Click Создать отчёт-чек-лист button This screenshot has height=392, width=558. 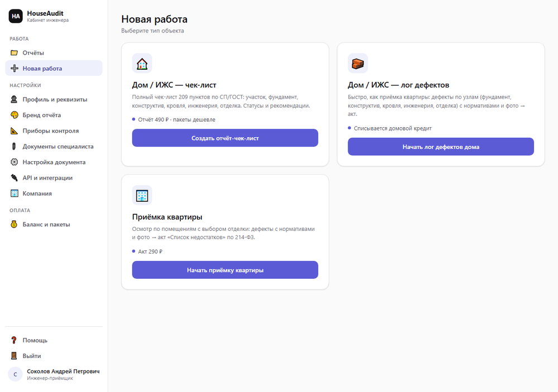225,138
